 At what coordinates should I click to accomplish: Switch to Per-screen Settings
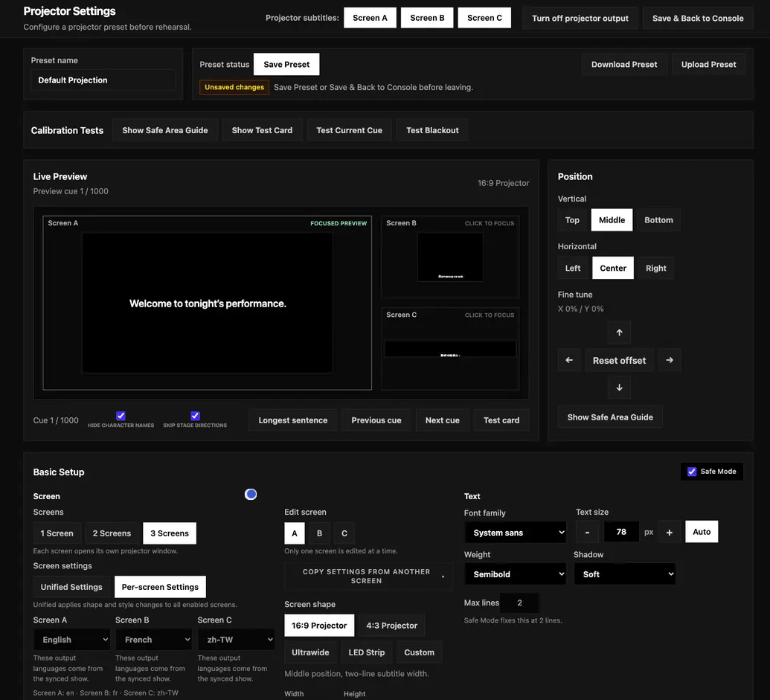pyautogui.click(x=160, y=587)
